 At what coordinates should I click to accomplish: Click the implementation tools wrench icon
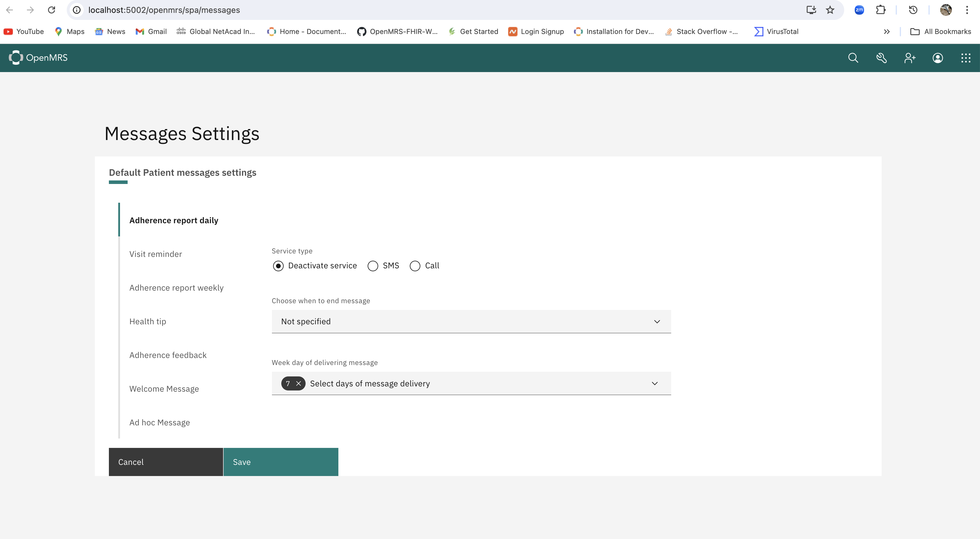click(881, 58)
